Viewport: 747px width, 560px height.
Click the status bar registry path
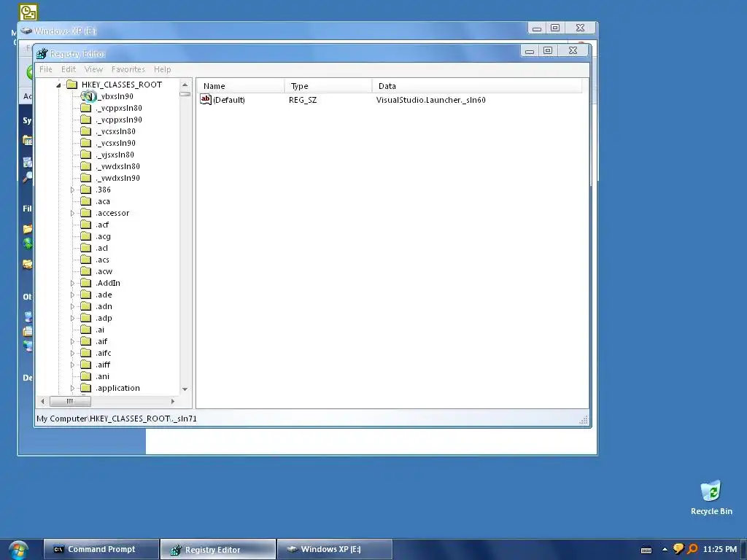[x=117, y=419]
